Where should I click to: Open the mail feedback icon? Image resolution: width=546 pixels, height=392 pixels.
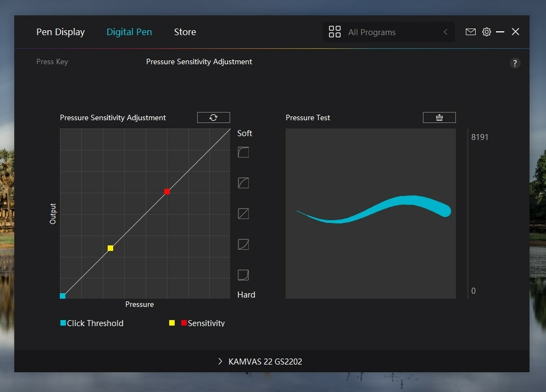[470, 32]
